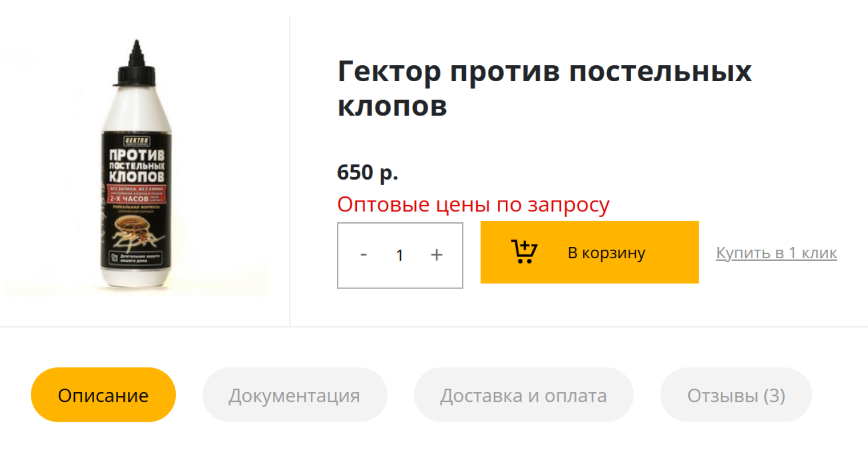Select the active 'Описание' tab
Viewport: 868px width, 464px height.
tap(103, 394)
